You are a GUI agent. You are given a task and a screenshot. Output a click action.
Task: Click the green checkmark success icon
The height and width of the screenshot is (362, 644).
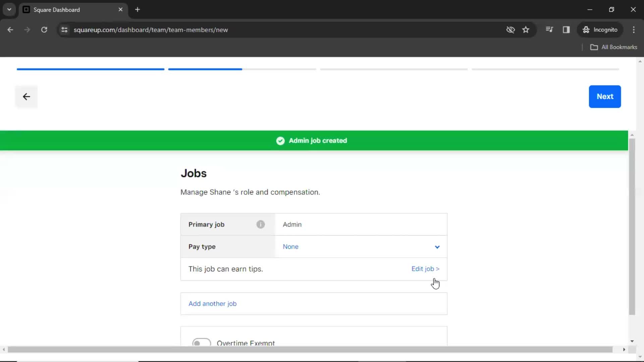coord(279,140)
